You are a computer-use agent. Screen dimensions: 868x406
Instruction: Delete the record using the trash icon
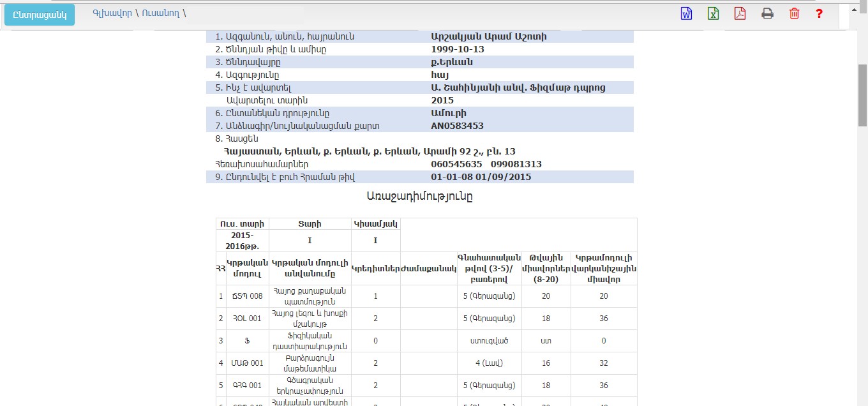coord(794,13)
